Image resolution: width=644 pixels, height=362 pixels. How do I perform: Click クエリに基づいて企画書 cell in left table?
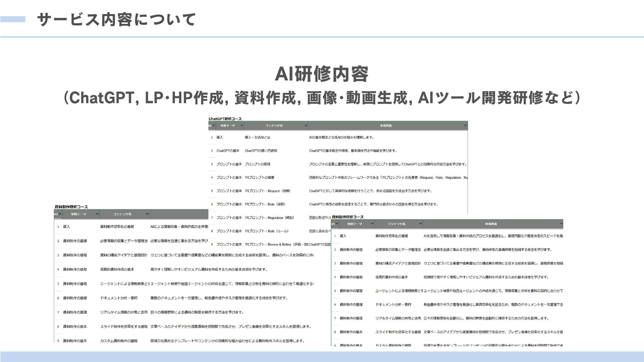click(x=232, y=255)
